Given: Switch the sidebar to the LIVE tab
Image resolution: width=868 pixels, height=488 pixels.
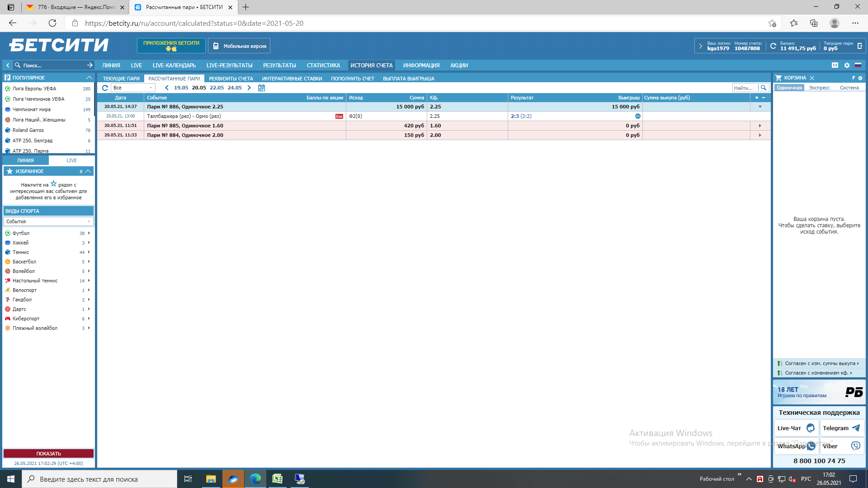Looking at the screenshot, I should coord(71,160).
